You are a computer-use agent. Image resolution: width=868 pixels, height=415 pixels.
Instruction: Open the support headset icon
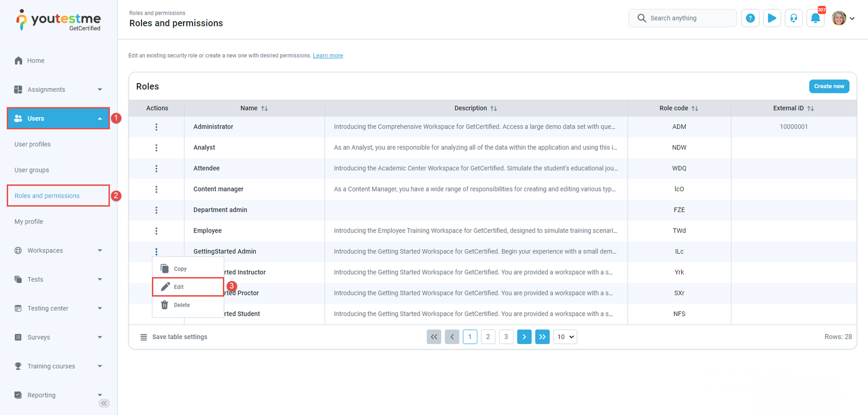point(794,18)
